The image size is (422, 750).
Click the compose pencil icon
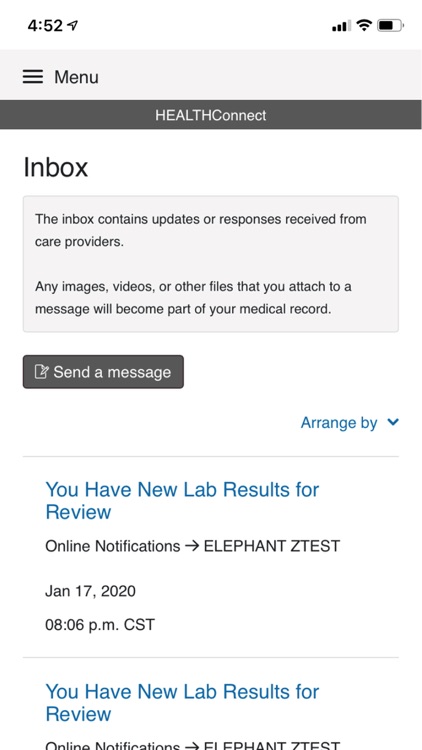[x=41, y=372]
